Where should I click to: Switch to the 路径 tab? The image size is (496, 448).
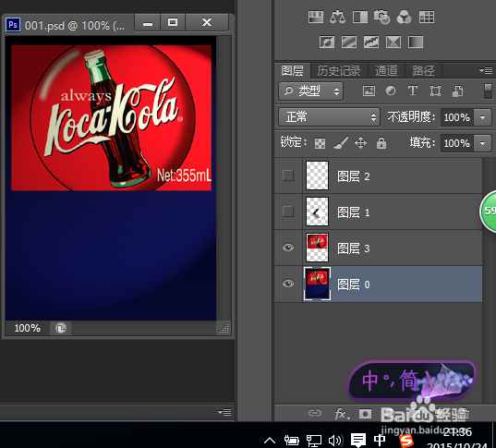point(423,70)
